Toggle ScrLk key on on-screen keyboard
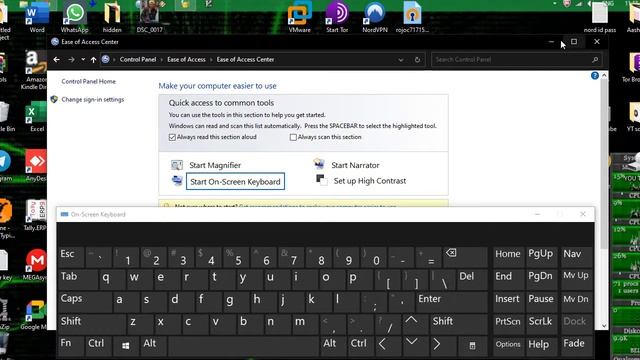Image resolution: width=640 pixels, height=360 pixels. pyautogui.click(x=541, y=324)
